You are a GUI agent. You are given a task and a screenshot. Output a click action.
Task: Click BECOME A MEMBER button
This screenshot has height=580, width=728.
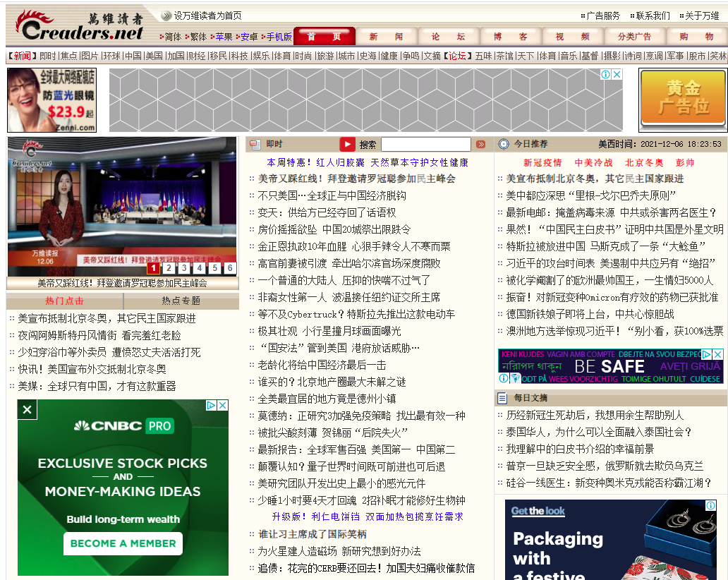[x=123, y=543]
